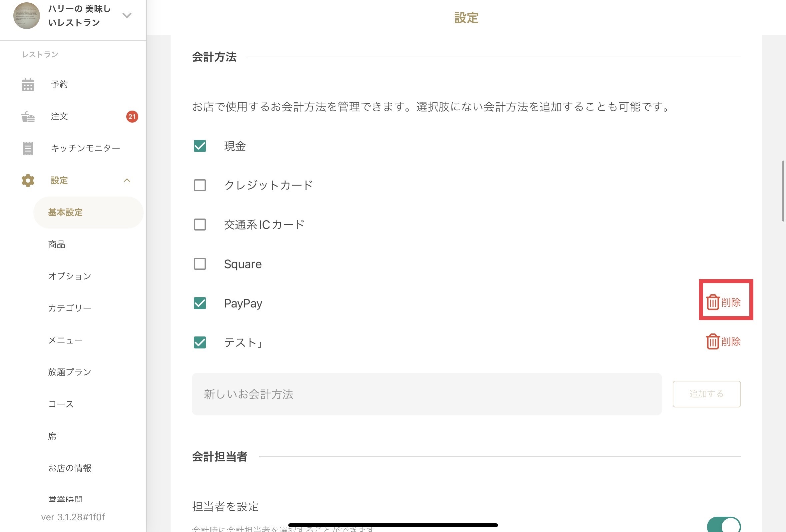The width and height of the screenshot is (786, 532).
Task: Click the ハリーの美味しいレストラン name
Action: coord(80,16)
